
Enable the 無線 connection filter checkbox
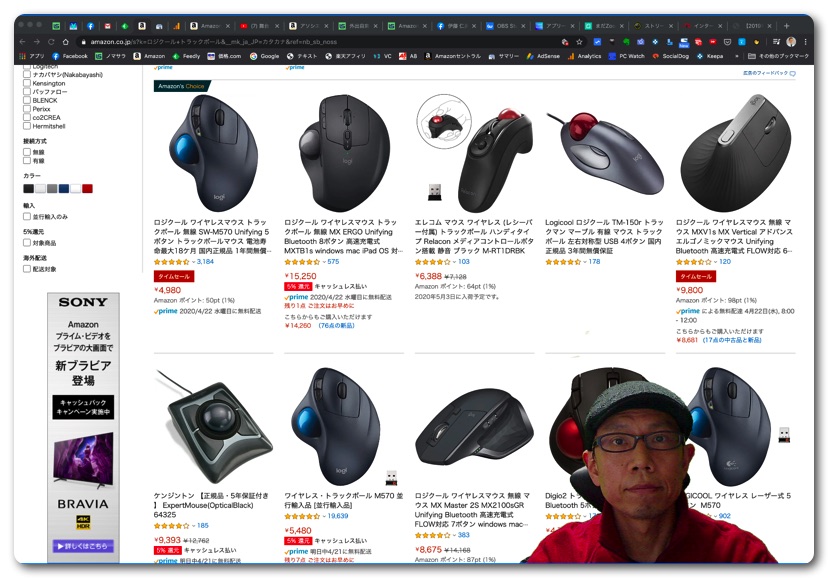pos(27,152)
